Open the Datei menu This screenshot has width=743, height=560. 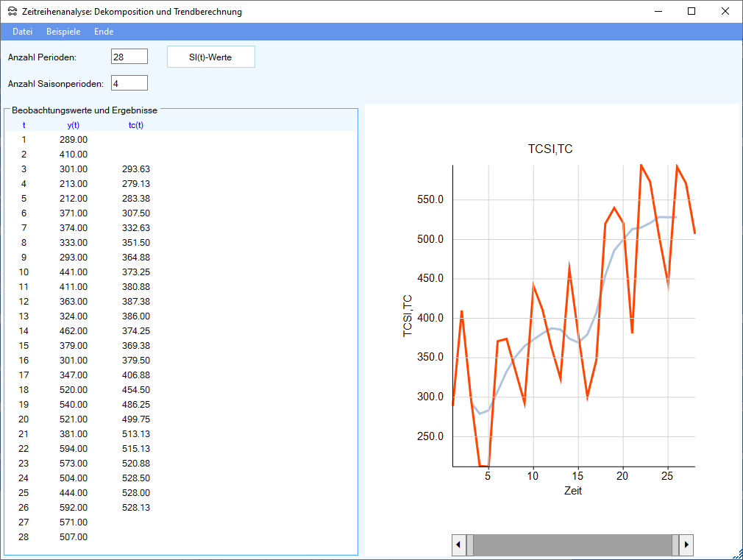(x=23, y=32)
